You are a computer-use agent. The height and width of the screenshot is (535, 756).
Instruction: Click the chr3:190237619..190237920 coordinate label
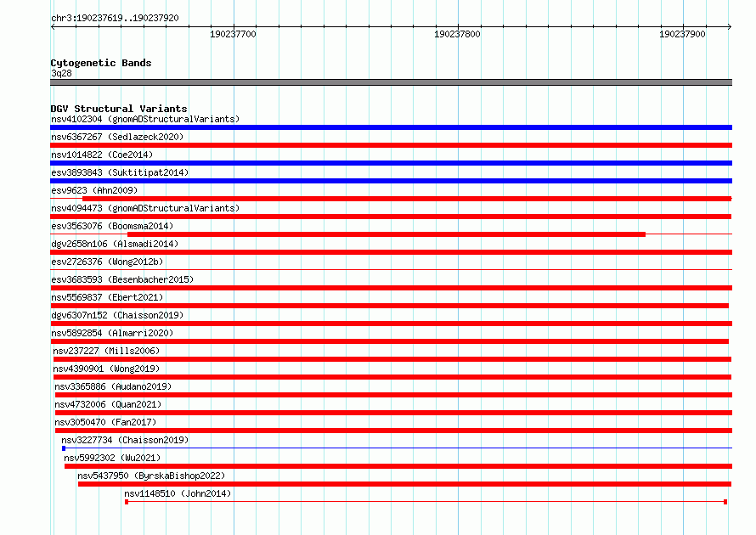point(115,18)
